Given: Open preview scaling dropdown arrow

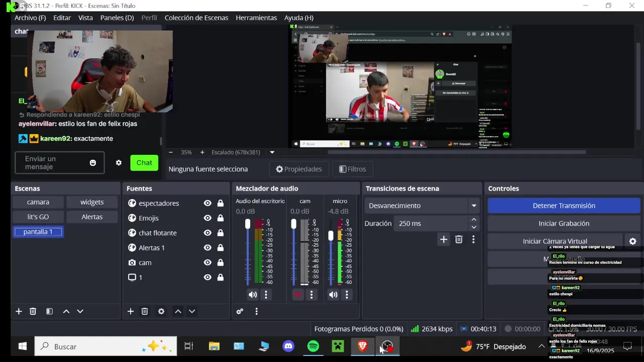Looking at the screenshot, I should pyautogui.click(x=272, y=152).
